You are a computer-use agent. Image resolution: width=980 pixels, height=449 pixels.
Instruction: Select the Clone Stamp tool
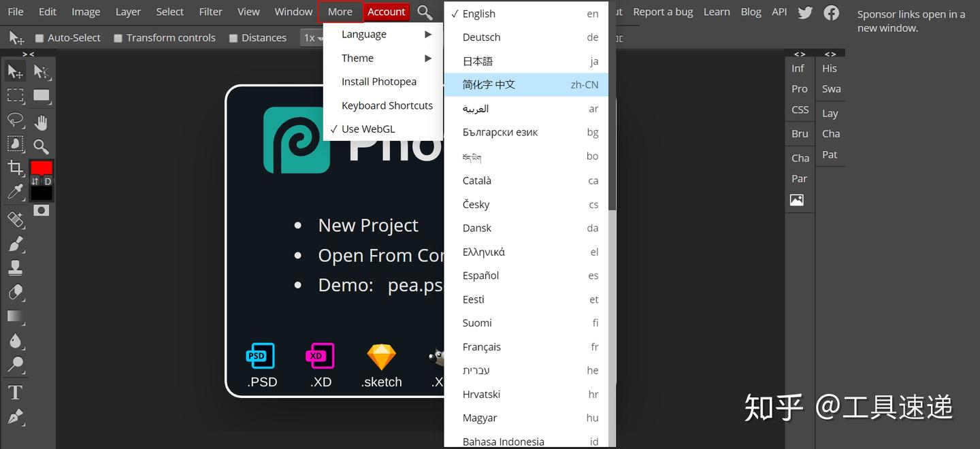[15, 267]
